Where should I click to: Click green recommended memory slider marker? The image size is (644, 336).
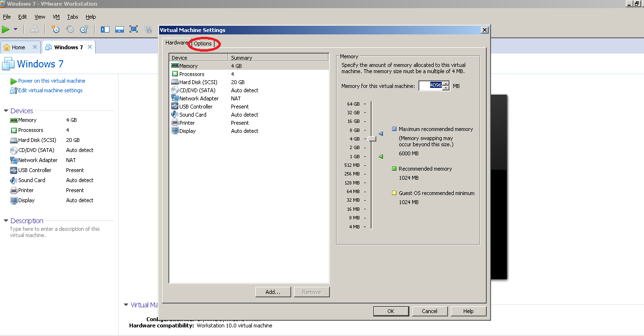point(381,156)
